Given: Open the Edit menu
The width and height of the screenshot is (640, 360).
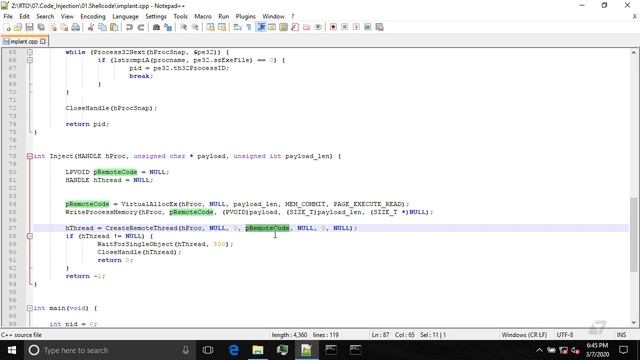Looking at the screenshot, I should point(24,16).
